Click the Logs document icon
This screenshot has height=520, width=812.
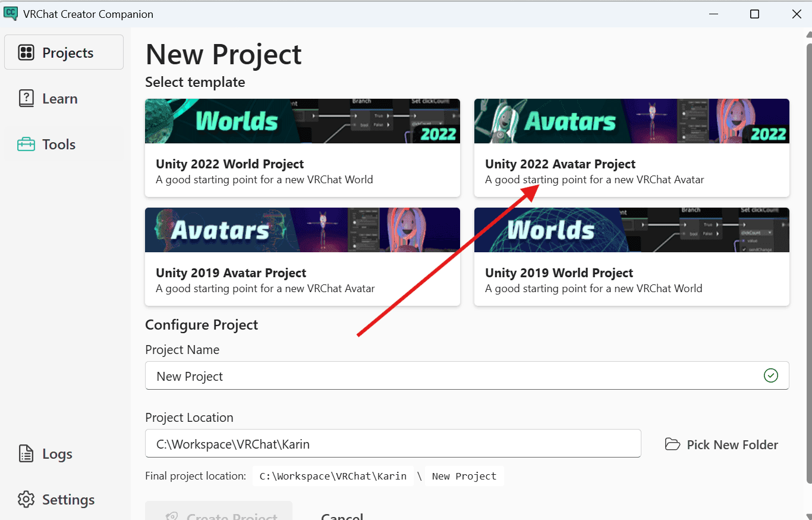click(x=26, y=453)
